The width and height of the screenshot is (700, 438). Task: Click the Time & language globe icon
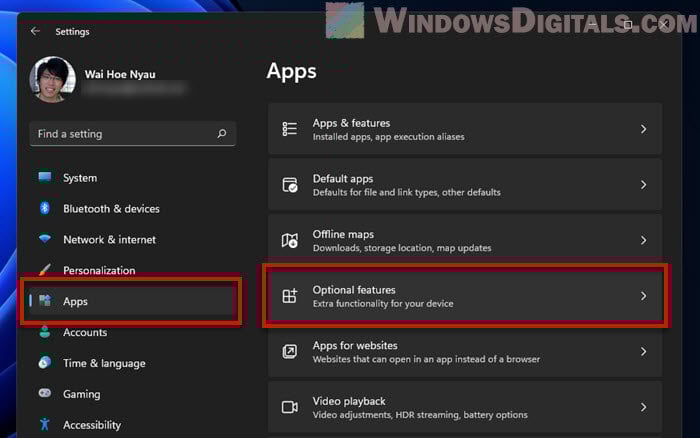tap(45, 363)
